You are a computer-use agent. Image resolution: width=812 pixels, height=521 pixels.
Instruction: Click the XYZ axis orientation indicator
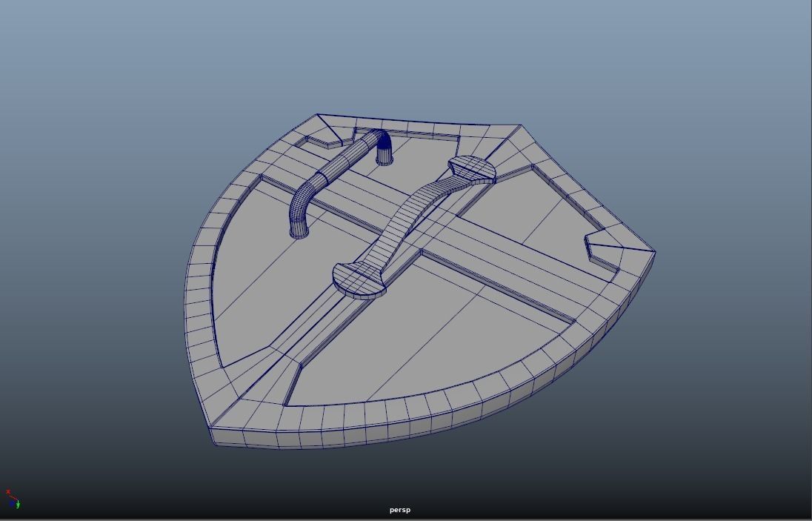pyautogui.click(x=13, y=500)
